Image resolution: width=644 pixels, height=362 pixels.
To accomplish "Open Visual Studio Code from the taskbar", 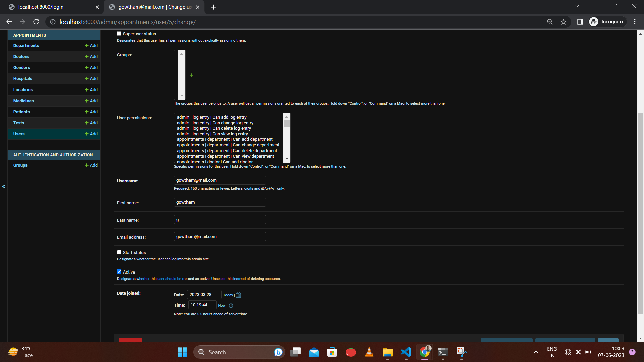I will pos(406,352).
